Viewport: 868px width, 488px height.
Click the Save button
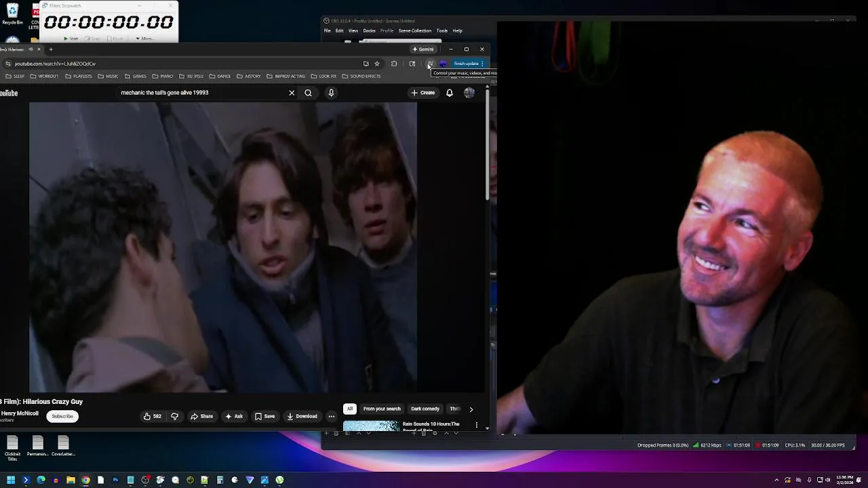coord(264,416)
